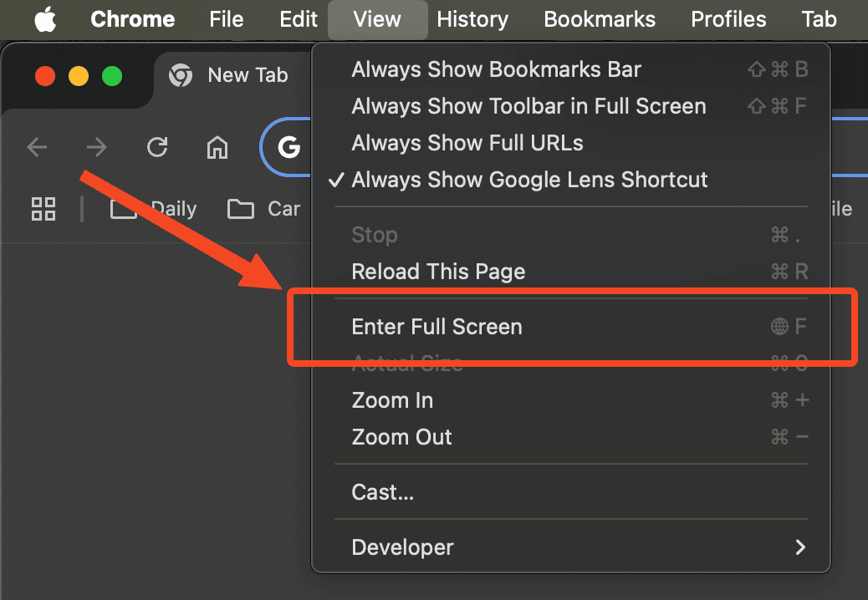Click the green full screen window button
The height and width of the screenshot is (600, 868).
tap(112, 76)
